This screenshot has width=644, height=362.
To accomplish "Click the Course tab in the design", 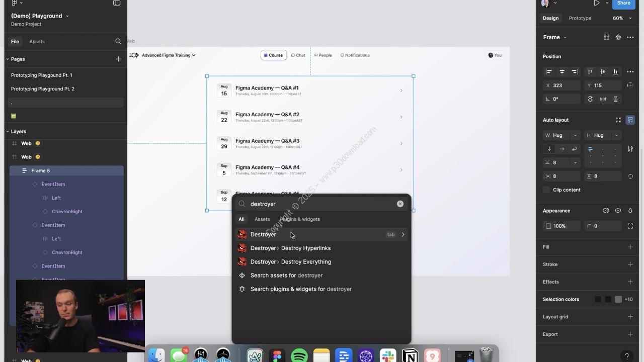I will [x=274, y=55].
